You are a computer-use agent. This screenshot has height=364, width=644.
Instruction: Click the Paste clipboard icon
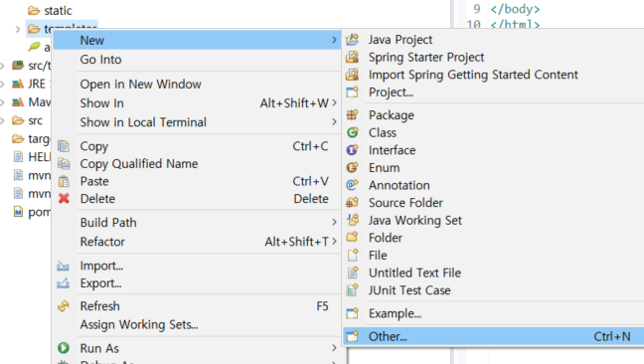pyautogui.click(x=64, y=181)
